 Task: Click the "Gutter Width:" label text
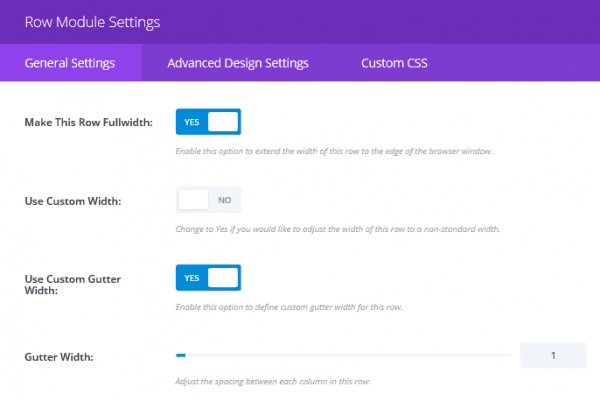click(x=59, y=356)
